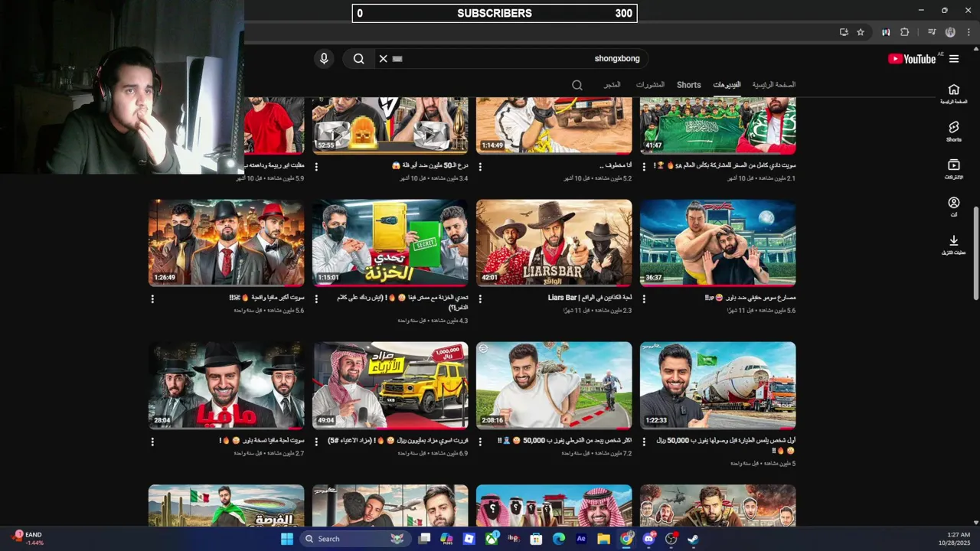980x551 pixels.
Task: Open Discord from the taskbar
Action: (x=648, y=539)
